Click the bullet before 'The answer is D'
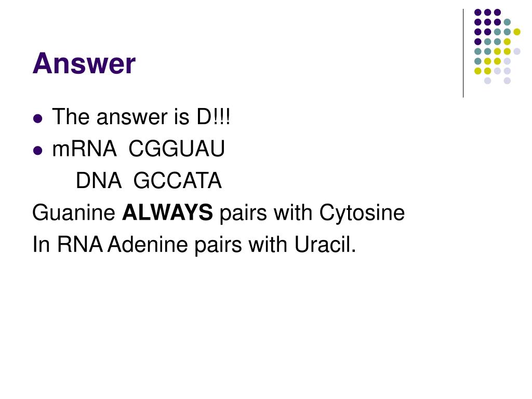Viewport: 532px width, 399px height. click(37, 118)
